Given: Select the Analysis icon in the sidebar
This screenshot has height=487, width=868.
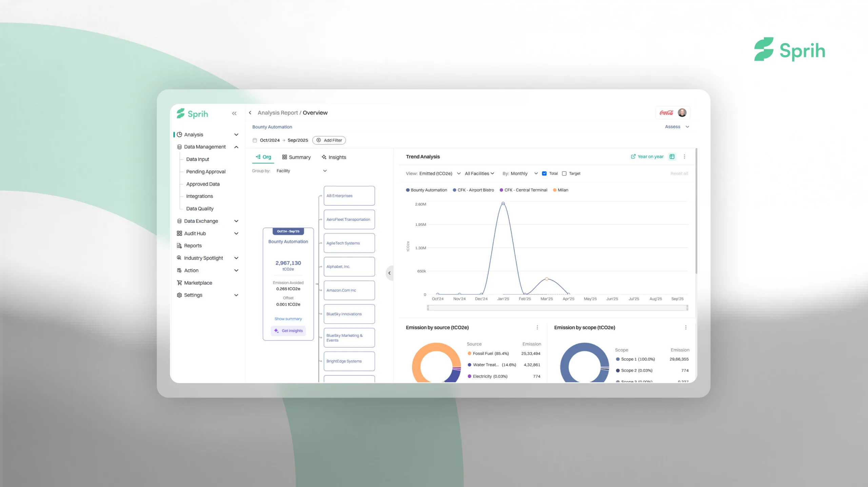Looking at the screenshot, I should 179,134.
